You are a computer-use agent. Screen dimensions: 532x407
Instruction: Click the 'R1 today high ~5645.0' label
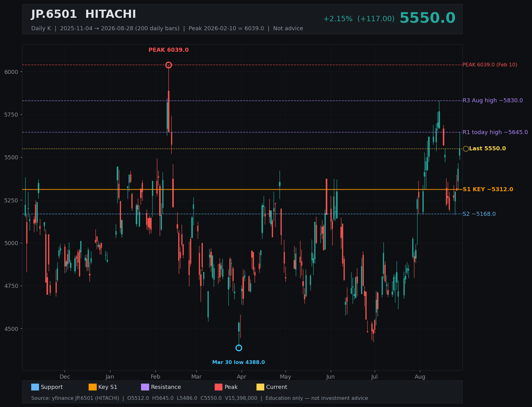point(495,132)
